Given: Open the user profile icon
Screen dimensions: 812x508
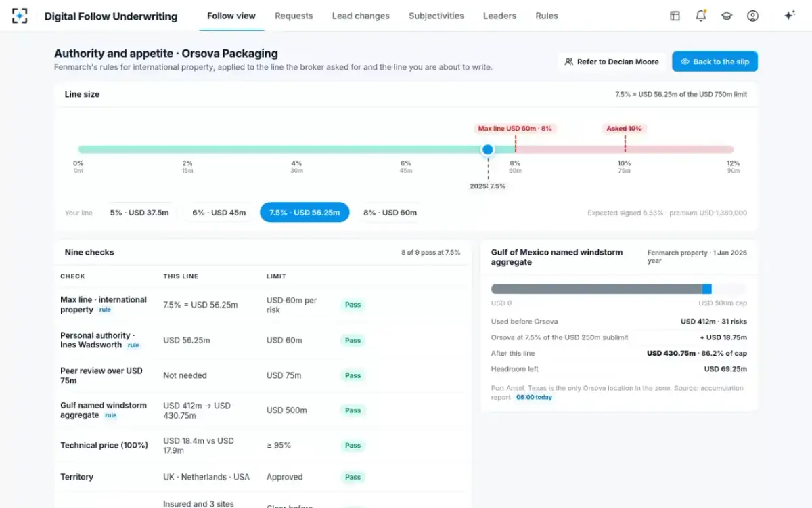Looking at the screenshot, I should click(x=752, y=16).
